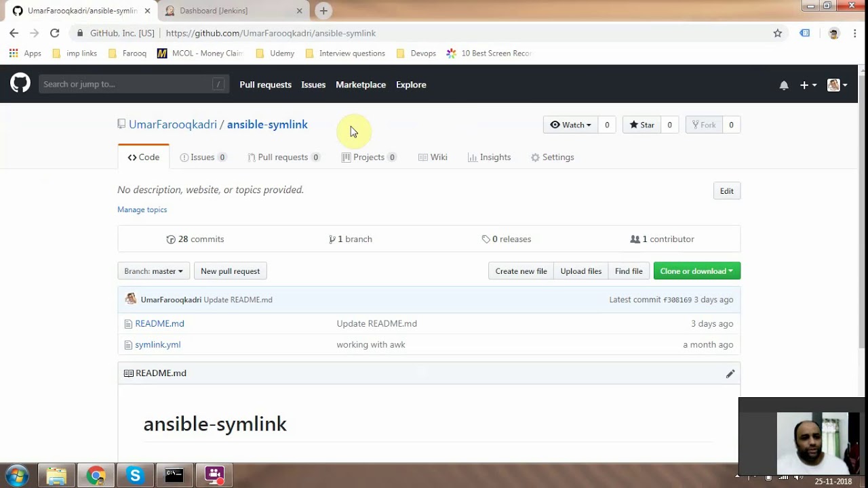Open the symlink.yml file
The image size is (868, 488).
[157, 345]
